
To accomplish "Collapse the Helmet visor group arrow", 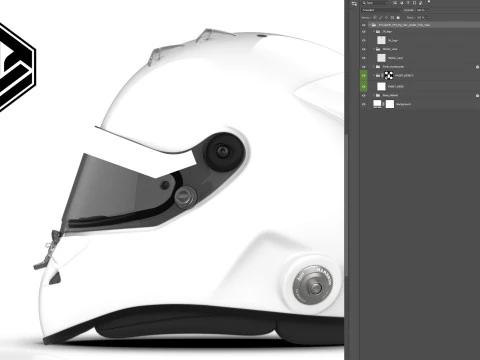I will (374, 49).
